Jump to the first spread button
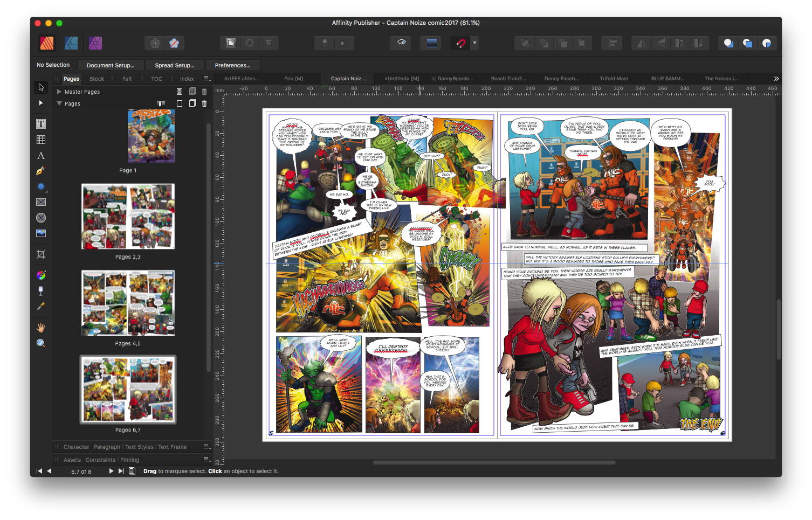Image resolution: width=812 pixels, height=520 pixels. [39, 471]
